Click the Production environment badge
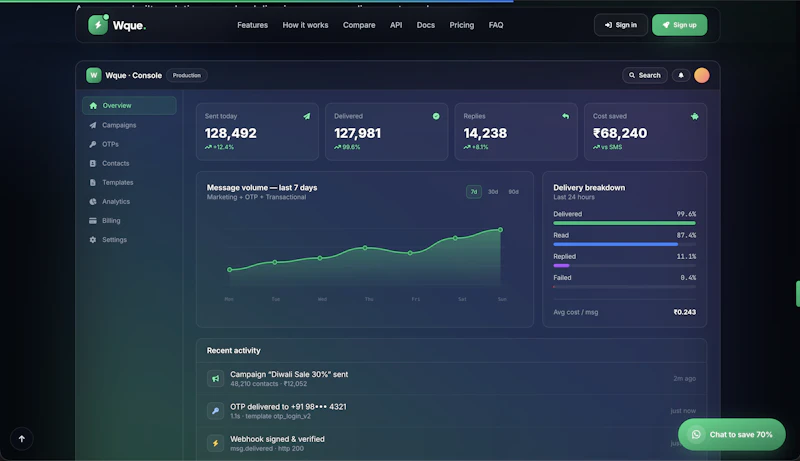800x461 pixels. click(x=187, y=75)
